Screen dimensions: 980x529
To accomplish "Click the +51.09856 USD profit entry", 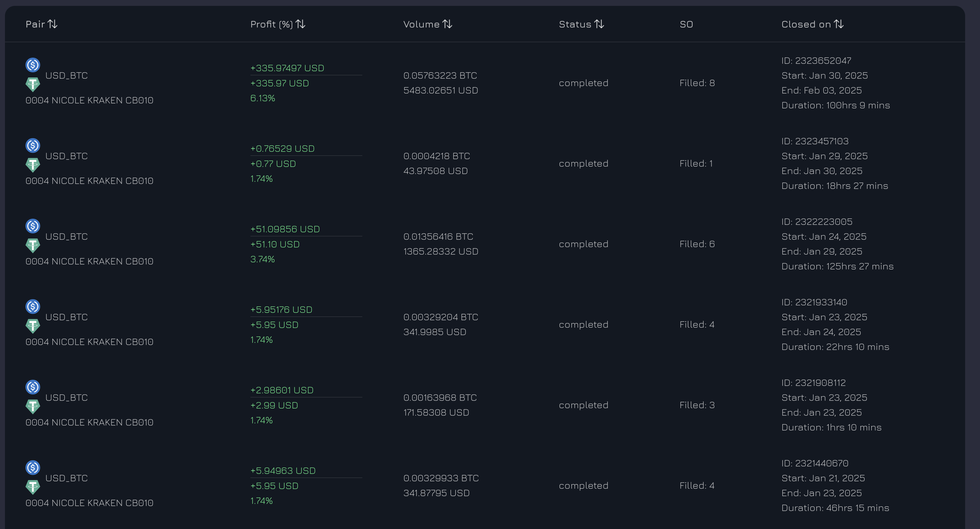I will [285, 229].
